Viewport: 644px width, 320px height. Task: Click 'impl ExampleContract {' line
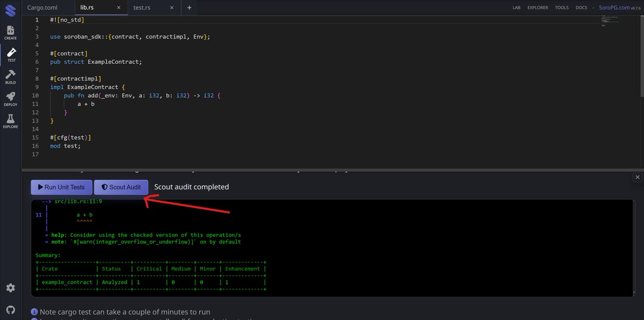(x=87, y=86)
